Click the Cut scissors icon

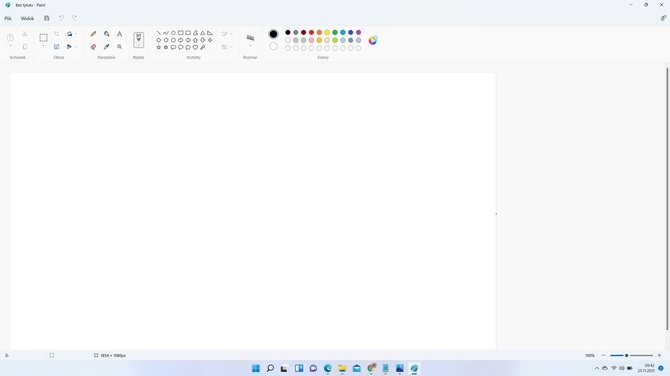[x=25, y=34]
